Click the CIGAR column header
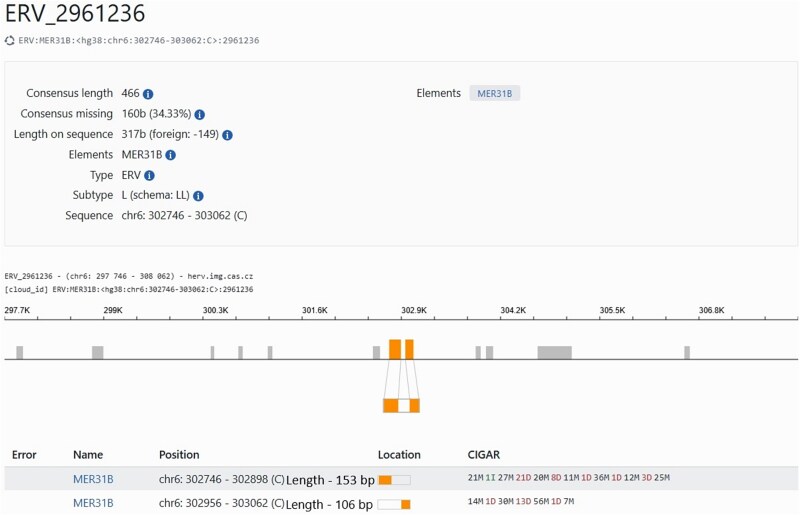Image resolution: width=800 pixels, height=515 pixels. [x=484, y=454]
